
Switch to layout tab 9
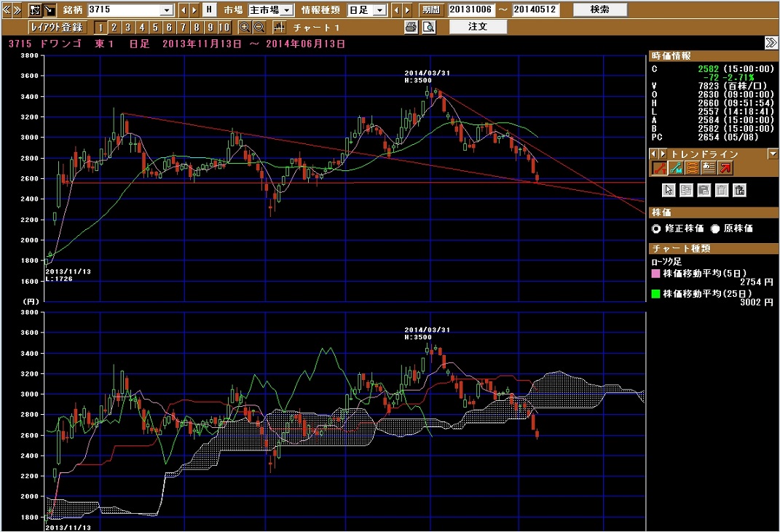click(x=210, y=28)
